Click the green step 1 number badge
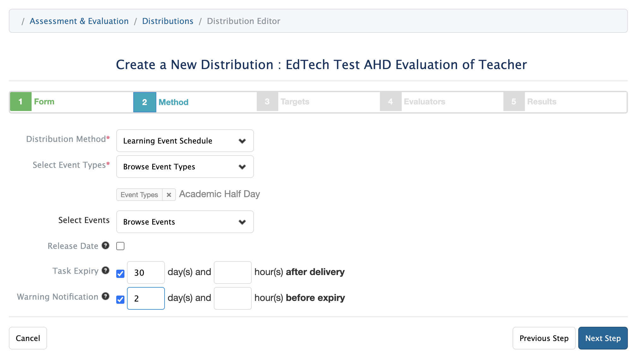 [21, 102]
